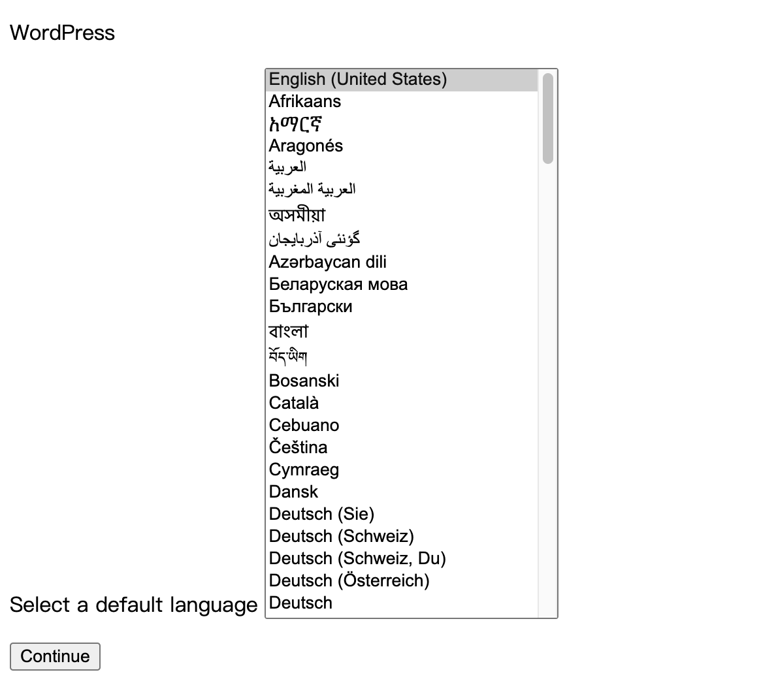Choose Bosanski from the language list

(304, 381)
